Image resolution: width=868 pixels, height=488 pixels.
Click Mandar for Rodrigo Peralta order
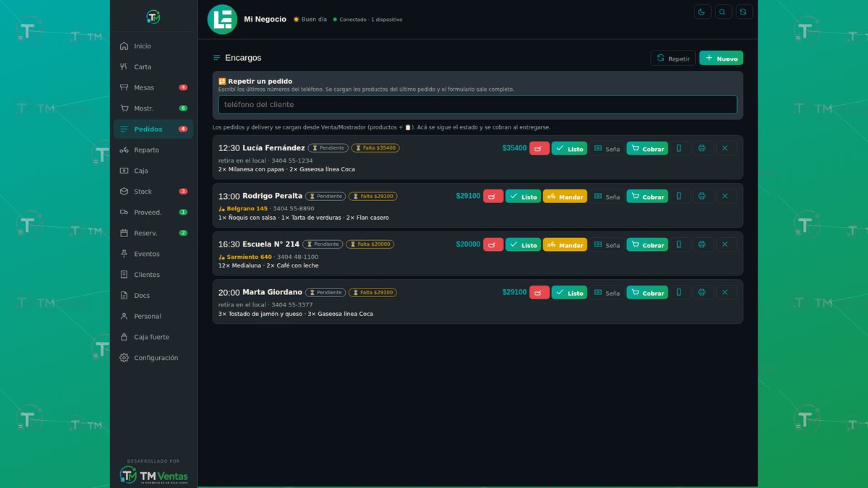click(565, 196)
